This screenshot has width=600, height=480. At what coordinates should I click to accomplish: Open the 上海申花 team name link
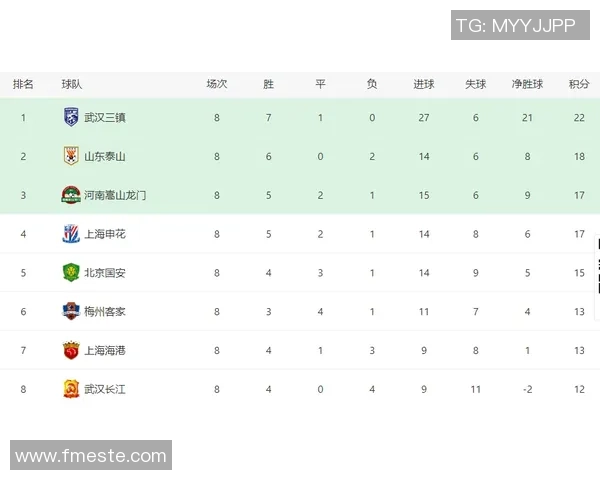pyautogui.click(x=105, y=234)
